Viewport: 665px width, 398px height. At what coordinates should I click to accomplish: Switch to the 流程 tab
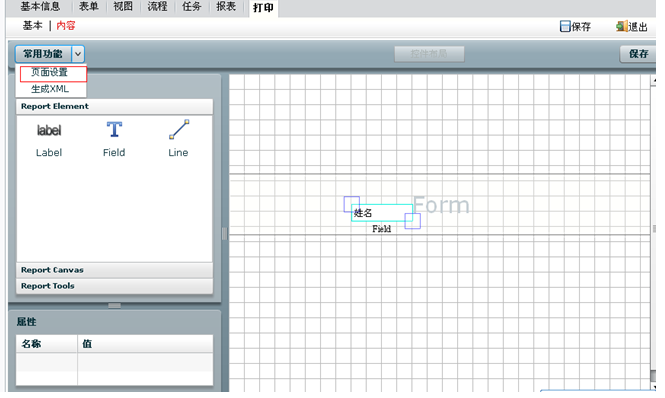click(x=157, y=6)
